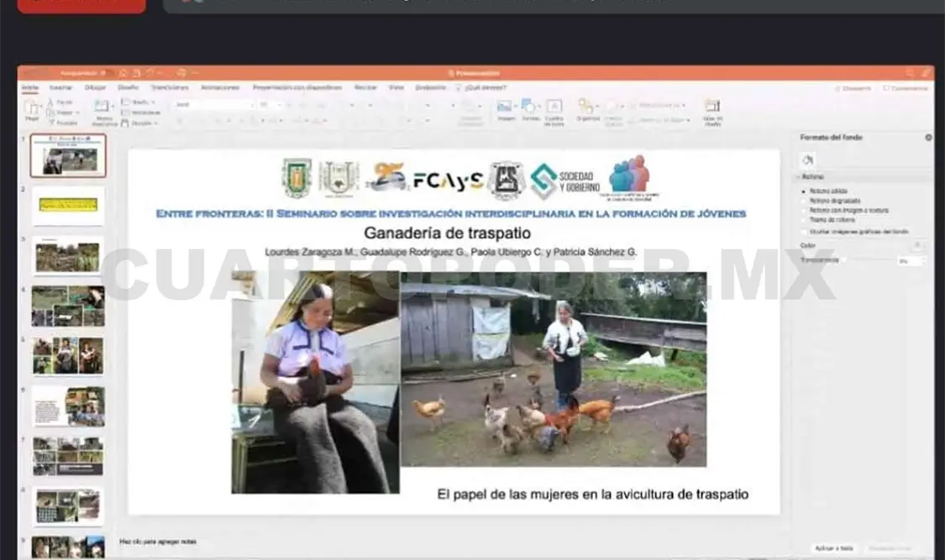The width and height of the screenshot is (945, 560).
Task: Click the Aplicar a todo button
Action: coord(832,547)
